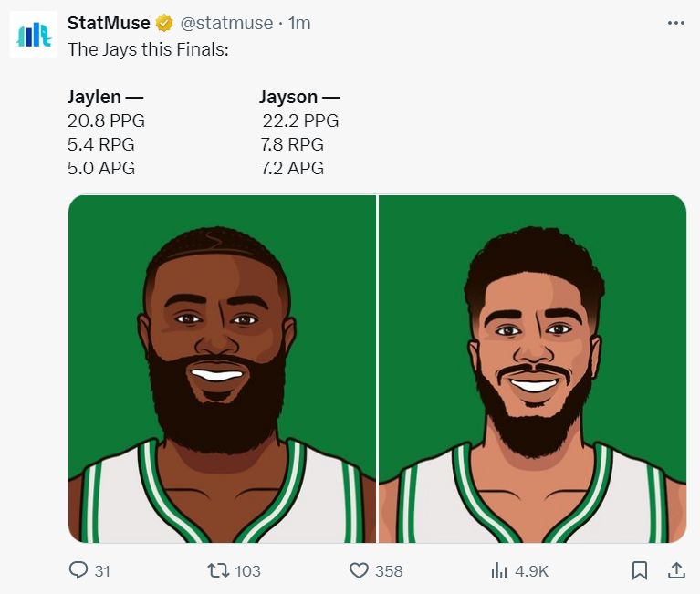Click the 31 replies count
The width and height of the screenshot is (700, 594).
click(102, 571)
